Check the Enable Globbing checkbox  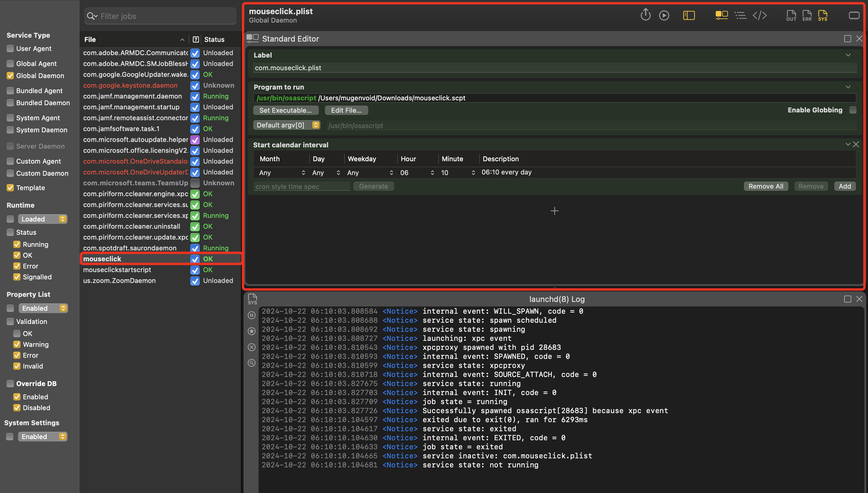pos(853,110)
